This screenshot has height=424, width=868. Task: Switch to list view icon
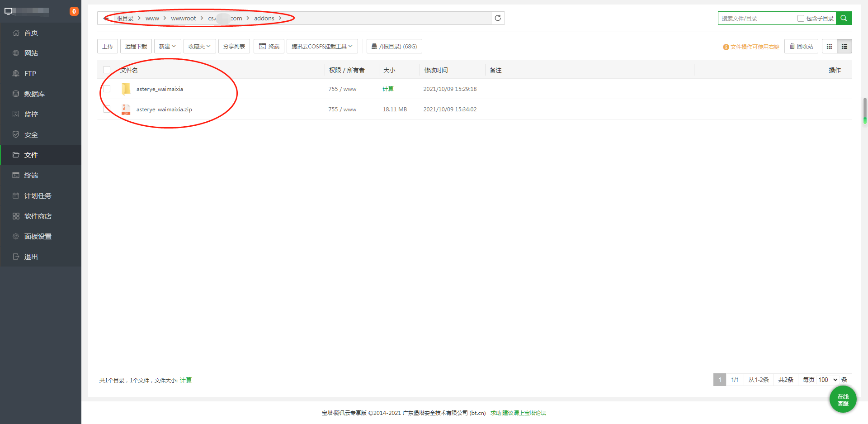coord(844,46)
